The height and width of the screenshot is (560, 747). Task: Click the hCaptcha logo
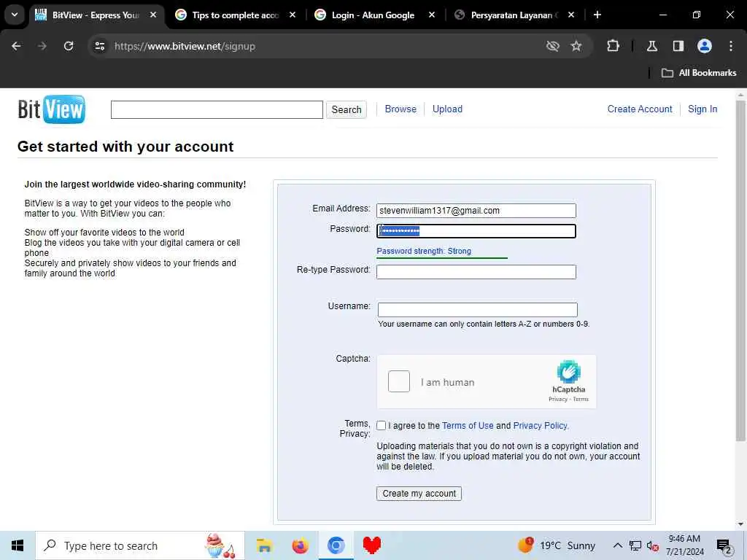569,372
